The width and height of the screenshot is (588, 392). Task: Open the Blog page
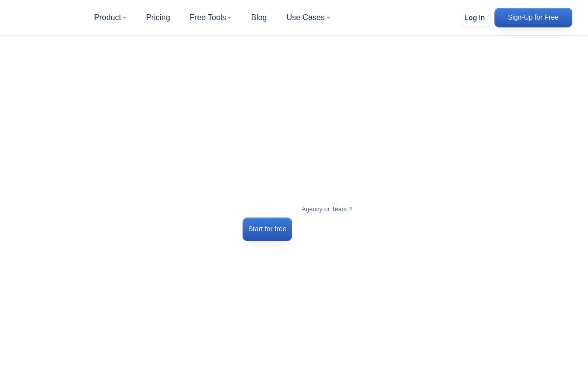(259, 18)
